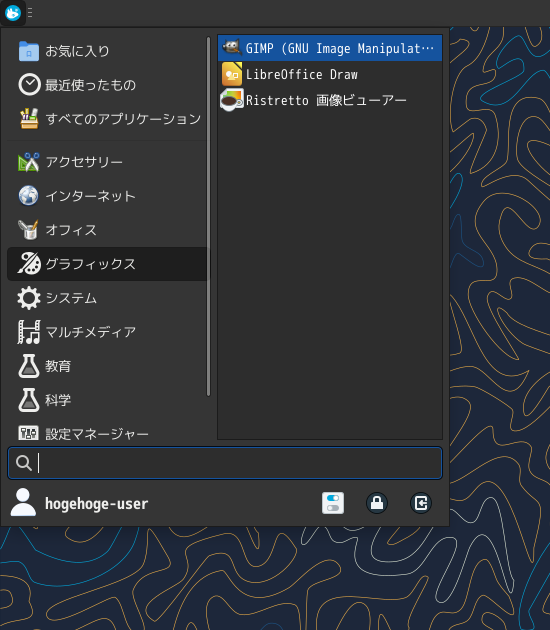The height and width of the screenshot is (630, 550).
Task: Open お気に入り category
Action: point(107,51)
